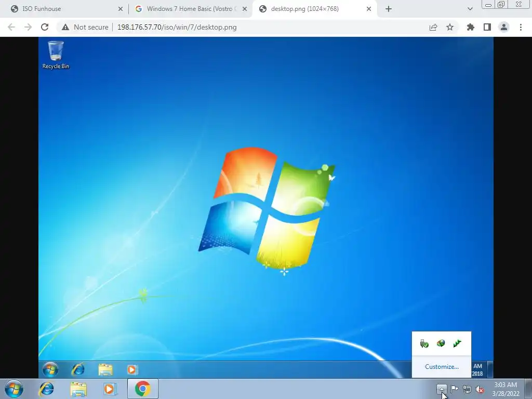Click the Not secure warning indicator
Screen dimensions: 532x399
tap(85, 27)
